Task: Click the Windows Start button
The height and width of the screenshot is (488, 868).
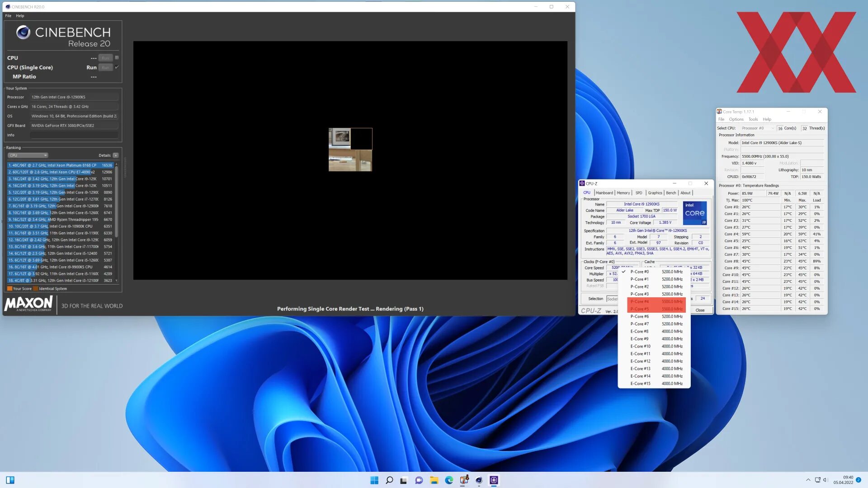Action: (x=374, y=480)
